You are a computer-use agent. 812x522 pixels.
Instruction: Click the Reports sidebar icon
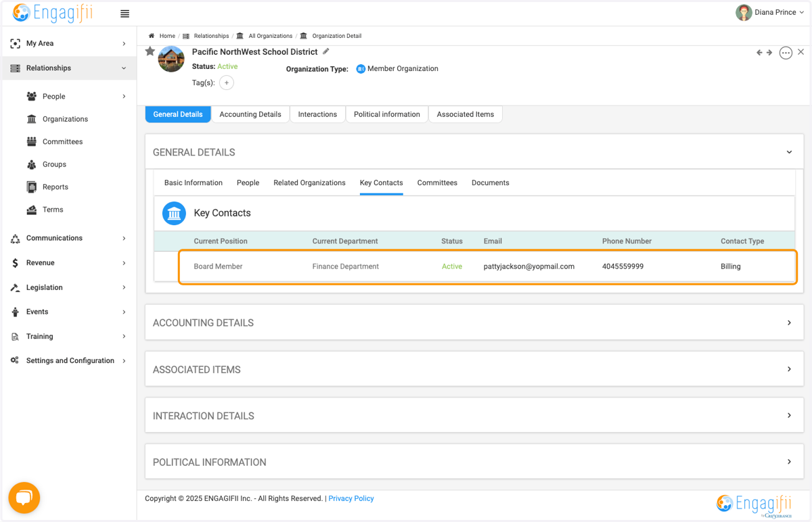(x=32, y=187)
